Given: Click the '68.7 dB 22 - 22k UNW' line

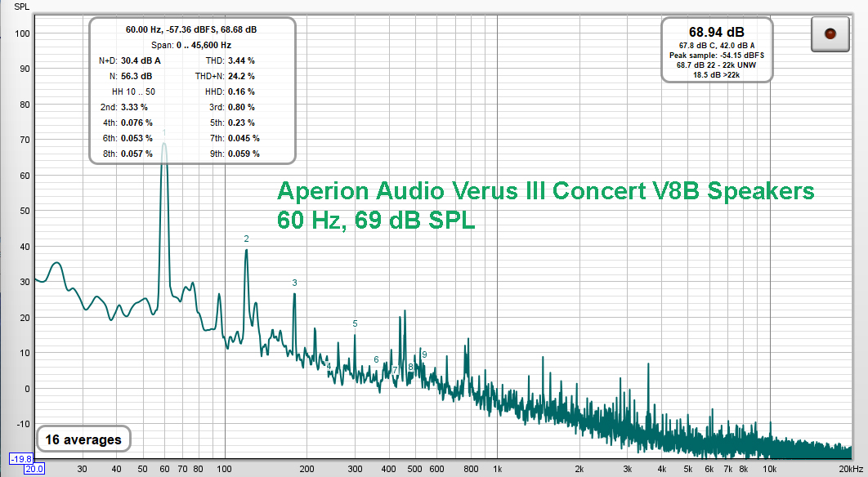Looking at the screenshot, I should [x=716, y=65].
